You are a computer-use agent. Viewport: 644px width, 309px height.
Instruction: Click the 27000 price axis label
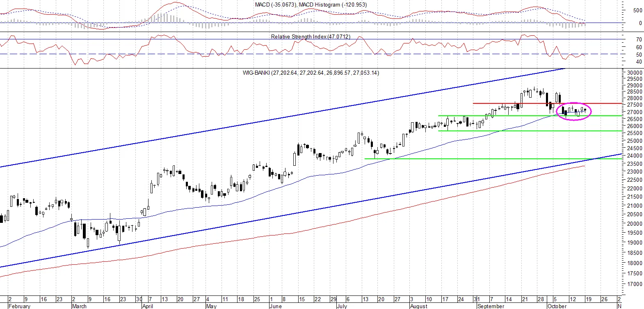(x=634, y=112)
